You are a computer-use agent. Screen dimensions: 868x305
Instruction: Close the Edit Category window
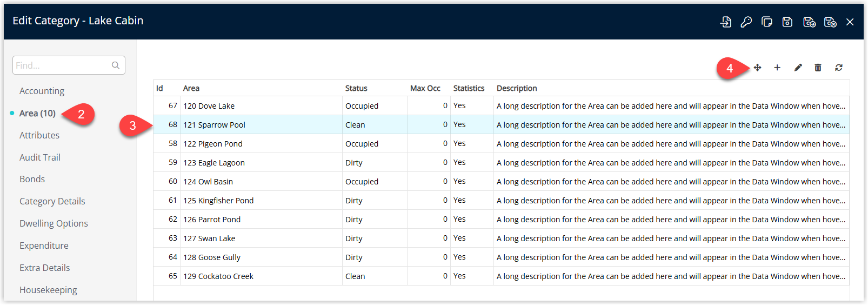[850, 22]
